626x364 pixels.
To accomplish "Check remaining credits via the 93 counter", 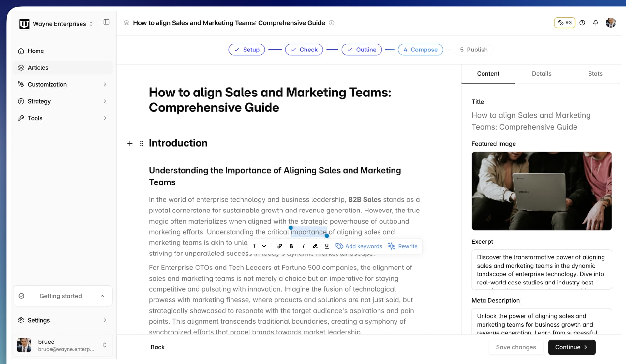I will point(564,22).
